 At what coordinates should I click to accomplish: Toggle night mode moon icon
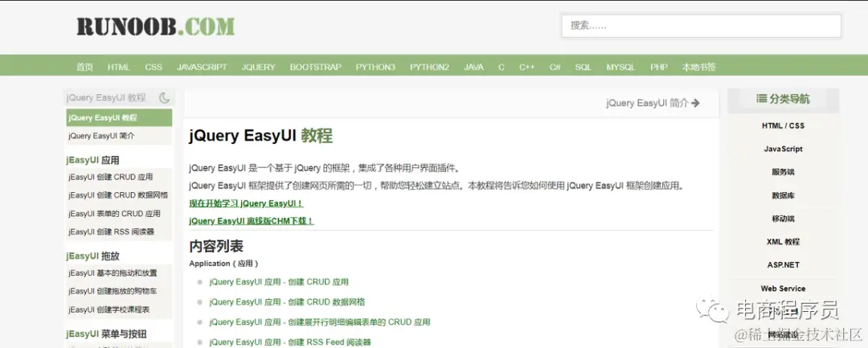tap(165, 98)
